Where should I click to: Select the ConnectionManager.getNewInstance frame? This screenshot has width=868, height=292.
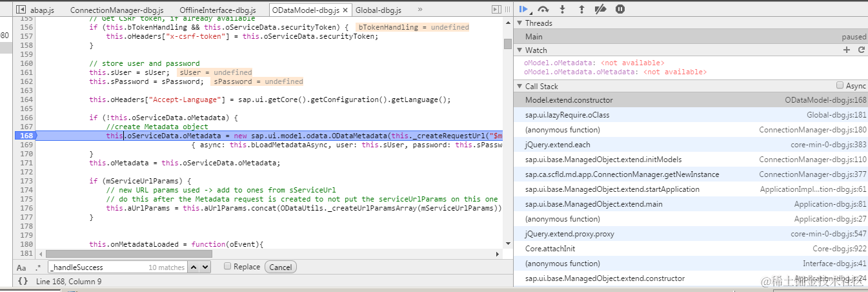pos(691,174)
